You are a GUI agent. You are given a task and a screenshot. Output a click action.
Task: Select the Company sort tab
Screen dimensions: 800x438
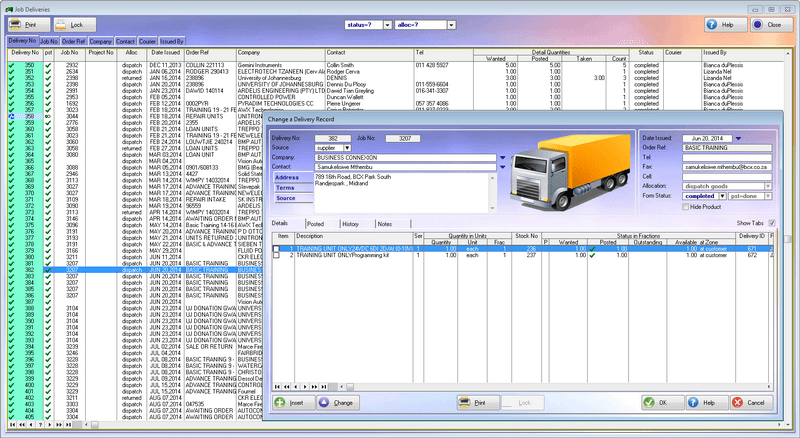99,41
